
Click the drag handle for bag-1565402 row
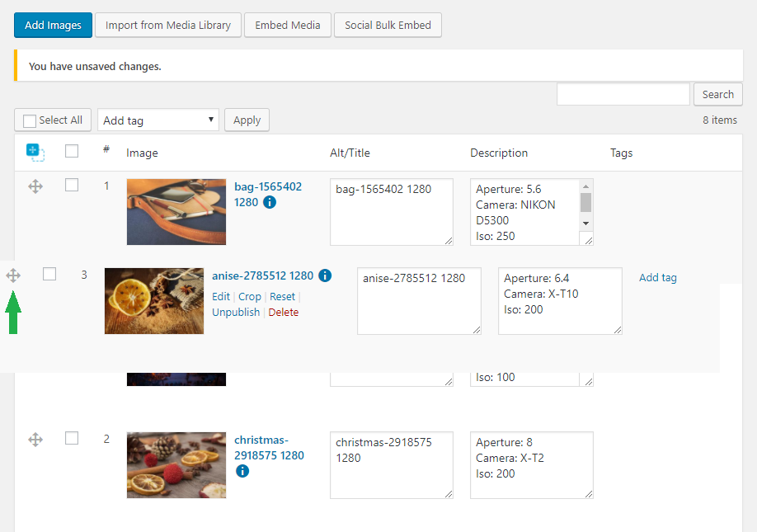[x=35, y=186]
